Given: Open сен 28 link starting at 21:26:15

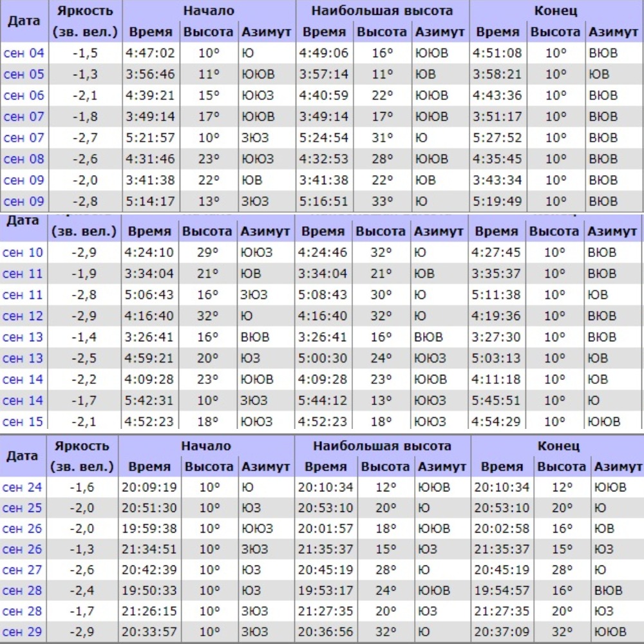Looking at the screenshot, I should [22, 611].
